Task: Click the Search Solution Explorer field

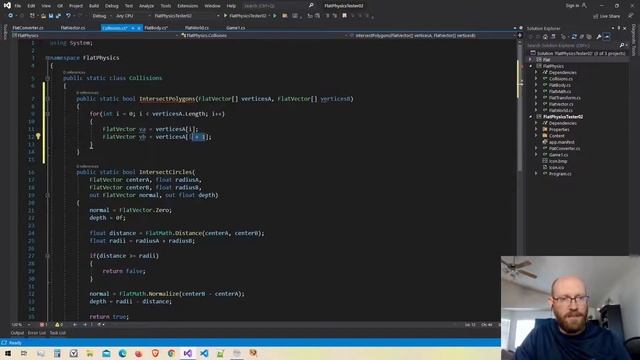Action: [x=573, y=45]
